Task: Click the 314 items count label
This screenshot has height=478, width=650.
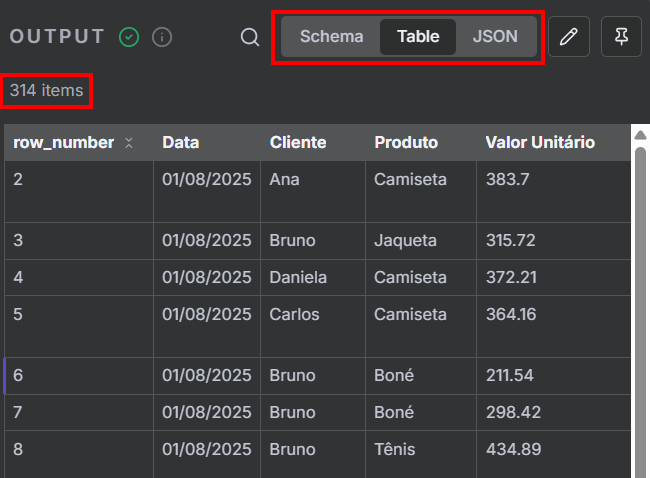Action: [x=46, y=90]
